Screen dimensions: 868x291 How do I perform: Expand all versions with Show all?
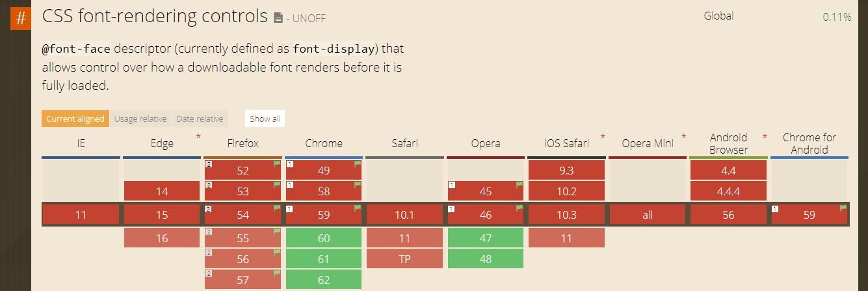coord(265,119)
